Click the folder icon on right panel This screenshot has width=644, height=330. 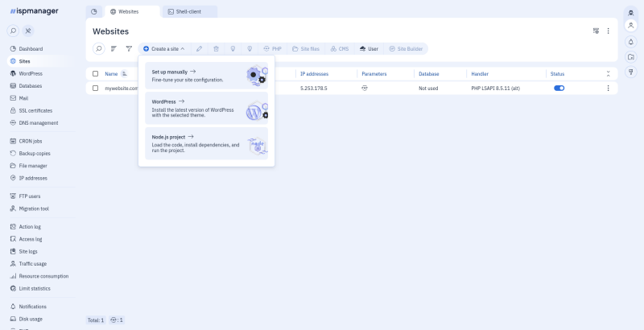(x=631, y=56)
